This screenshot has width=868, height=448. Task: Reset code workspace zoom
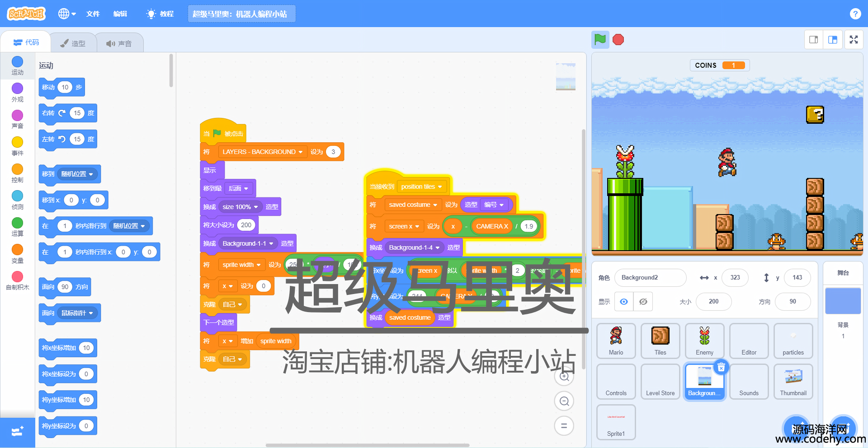(x=564, y=425)
